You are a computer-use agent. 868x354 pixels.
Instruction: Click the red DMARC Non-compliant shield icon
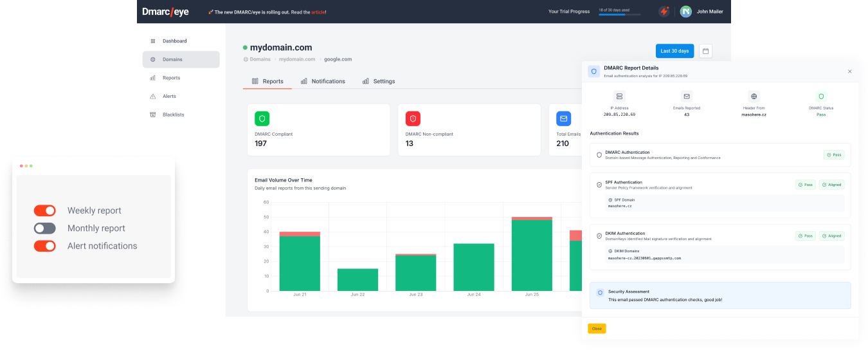(413, 118)
